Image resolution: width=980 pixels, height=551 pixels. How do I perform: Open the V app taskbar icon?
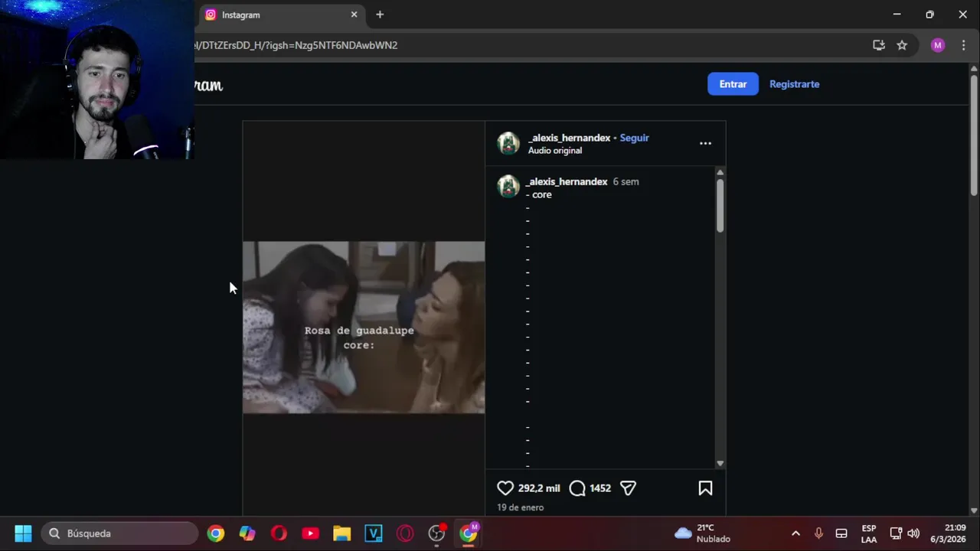[373, 533]
